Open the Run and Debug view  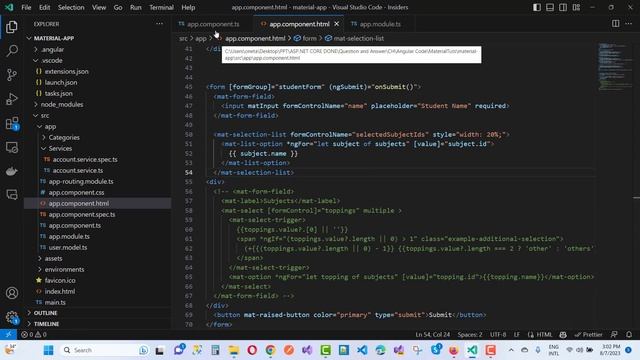click(12, 99)
